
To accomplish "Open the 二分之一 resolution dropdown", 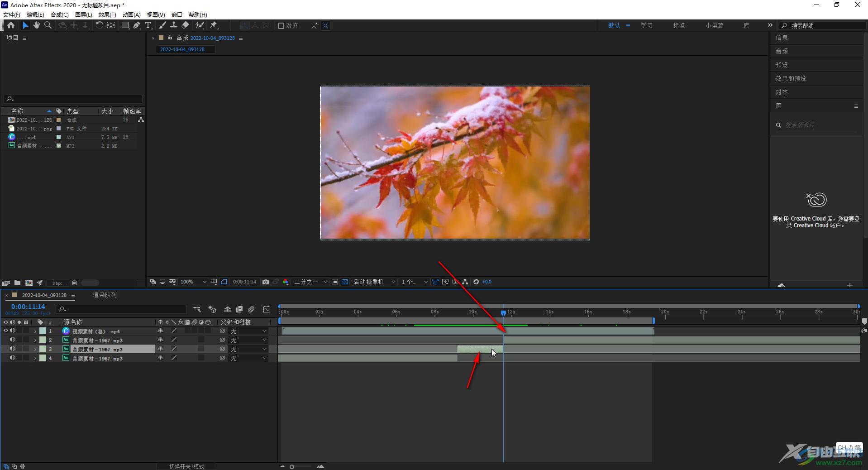I will click(x=310, y=282).
